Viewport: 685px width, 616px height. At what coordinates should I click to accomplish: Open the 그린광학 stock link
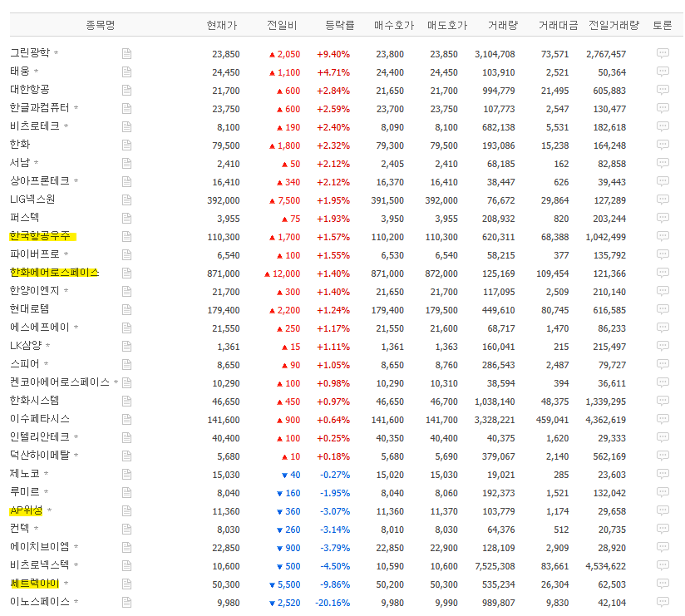30,53
